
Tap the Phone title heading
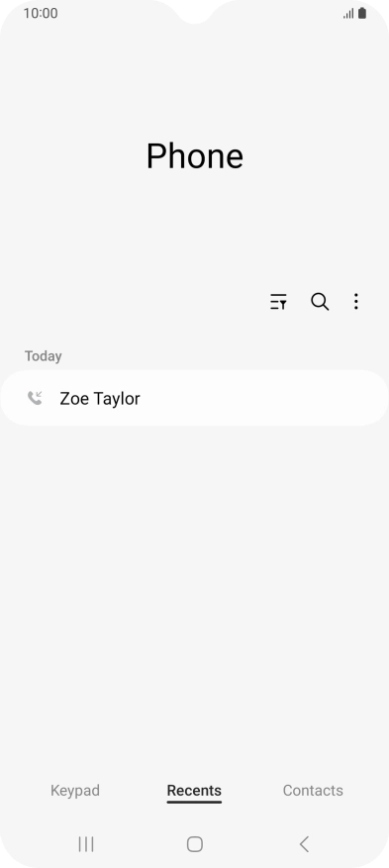pyautogui.click(x=195, y=156)
